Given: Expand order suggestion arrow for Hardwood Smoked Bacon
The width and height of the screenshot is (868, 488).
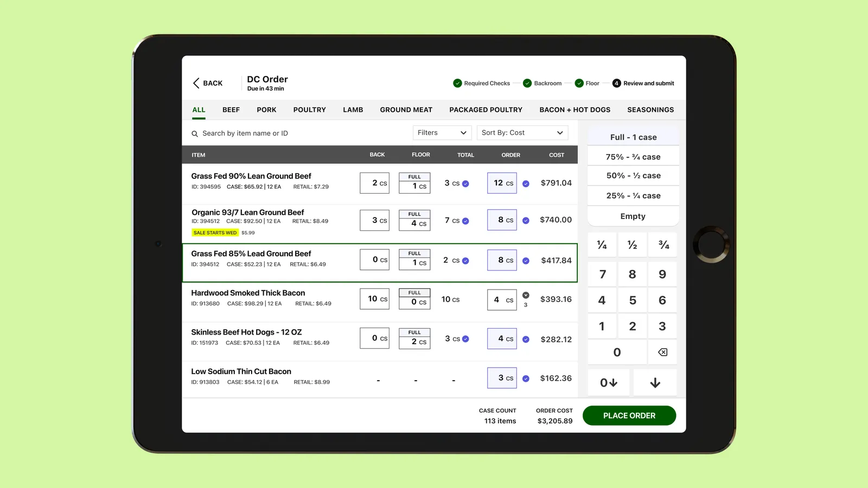Looking at the screenshot, I should coord(526,295).
